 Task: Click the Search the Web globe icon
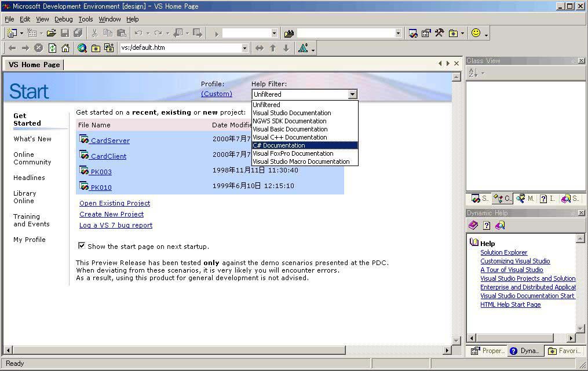pos(82,48)
